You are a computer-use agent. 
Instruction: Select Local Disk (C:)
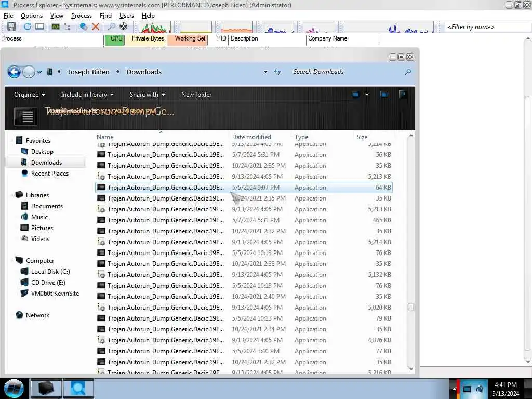(x=50, y=272)
